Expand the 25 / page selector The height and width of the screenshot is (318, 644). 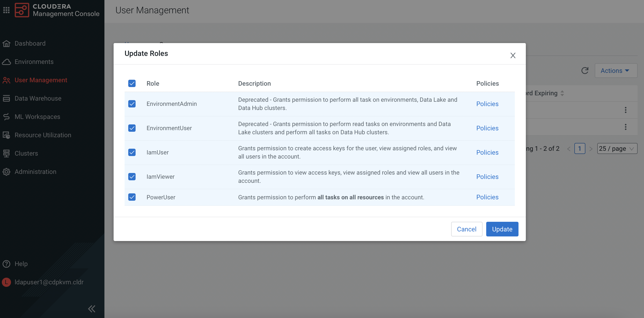tap(617, 148)
